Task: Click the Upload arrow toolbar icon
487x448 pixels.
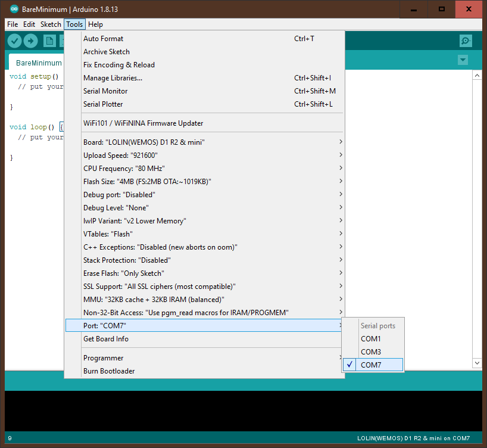Action: point(30,41)
